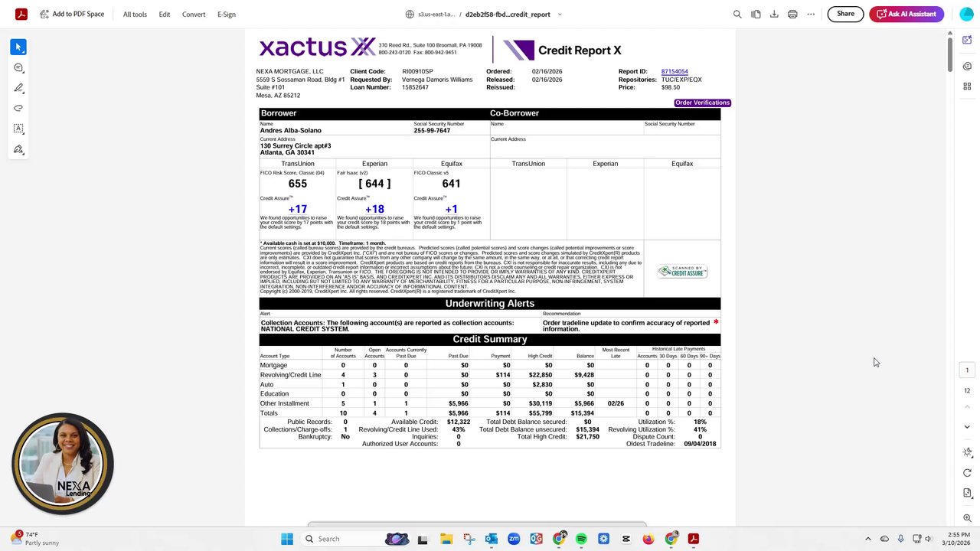
Task: Click the borrower name Andres Alba-Solano
Action: 291,131
